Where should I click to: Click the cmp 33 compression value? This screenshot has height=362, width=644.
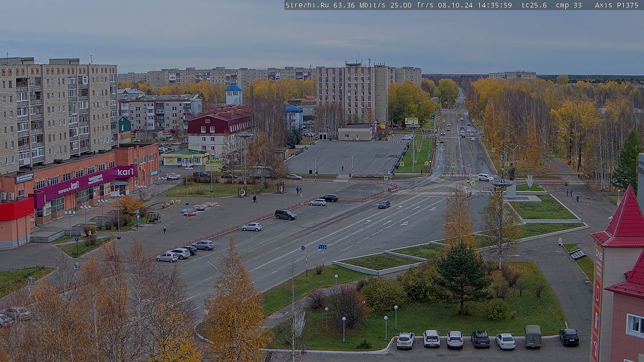pos(569,5)
